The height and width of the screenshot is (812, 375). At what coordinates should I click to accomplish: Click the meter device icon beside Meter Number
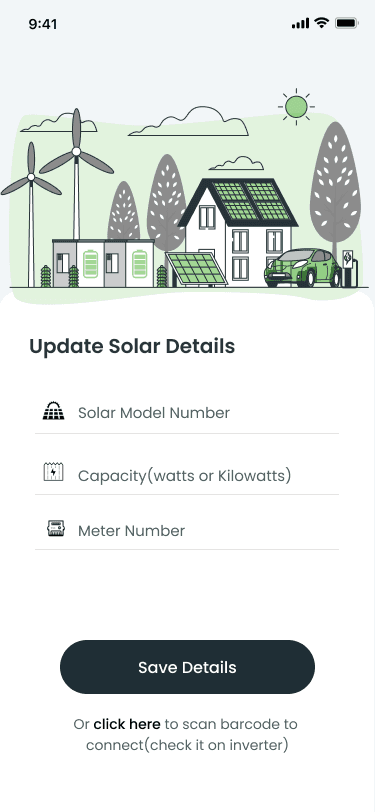[x=56, y=528]
